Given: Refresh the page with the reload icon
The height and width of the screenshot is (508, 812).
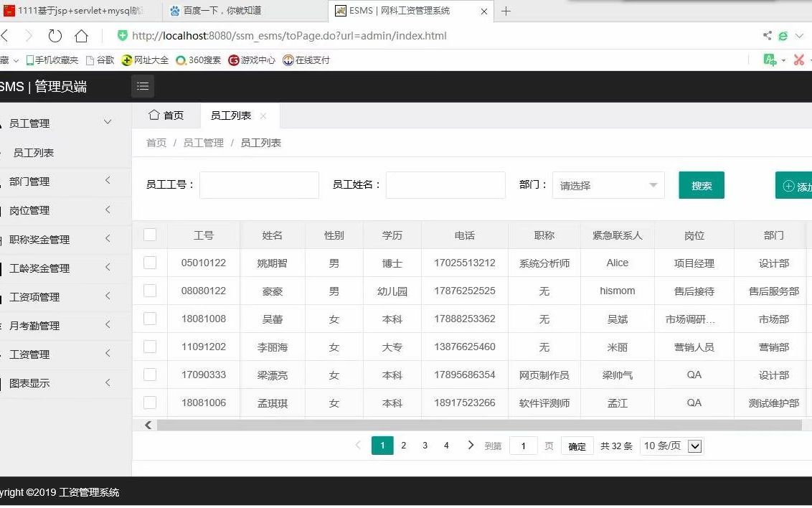Looking at the screenshot, I should [x=55, y=34].
